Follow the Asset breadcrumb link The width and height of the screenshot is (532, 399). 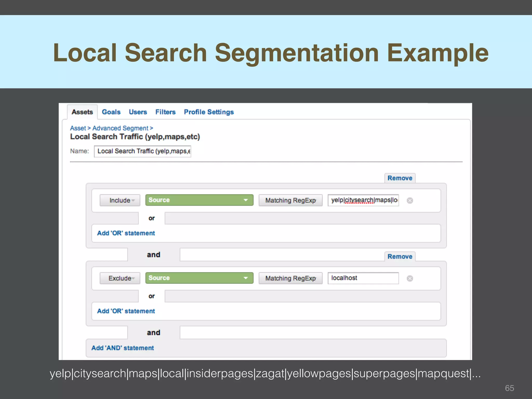78,128
